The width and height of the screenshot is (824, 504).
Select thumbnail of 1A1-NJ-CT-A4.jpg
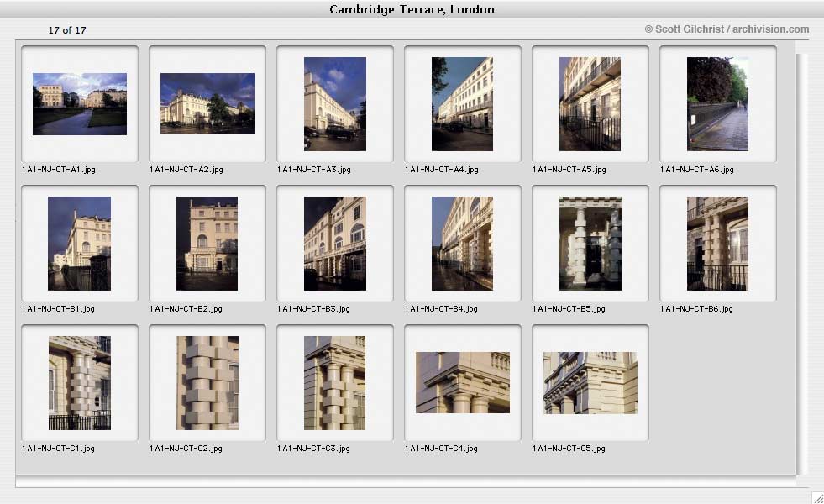pos(463,104)
